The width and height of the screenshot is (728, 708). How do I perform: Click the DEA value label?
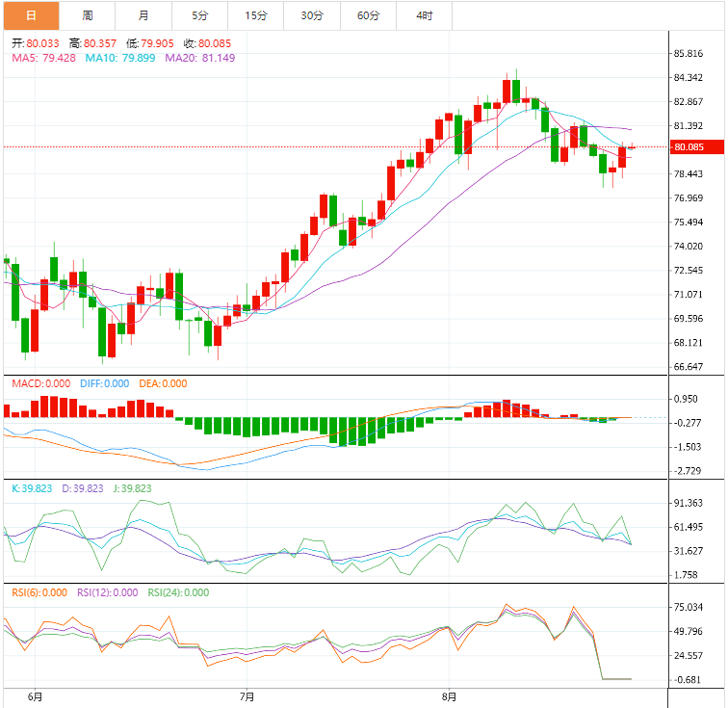(161, 383)
